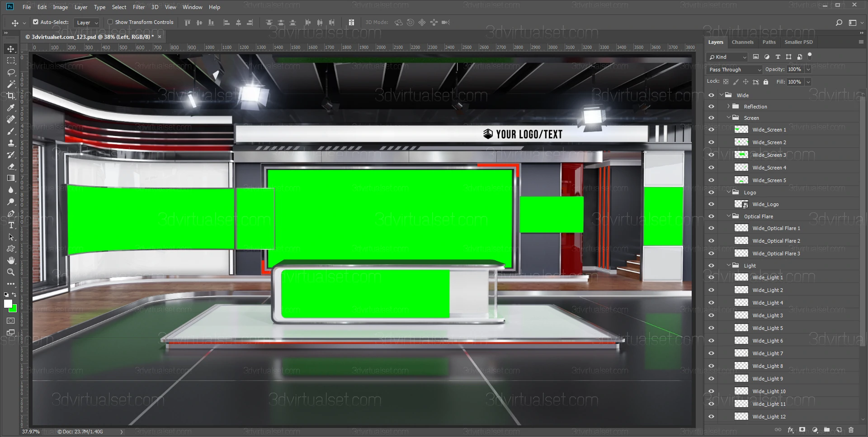Select the Eraser tool

11,166
